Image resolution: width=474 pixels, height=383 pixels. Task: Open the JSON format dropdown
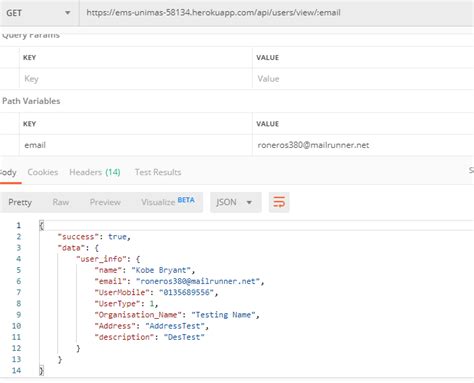click(235, 202)
